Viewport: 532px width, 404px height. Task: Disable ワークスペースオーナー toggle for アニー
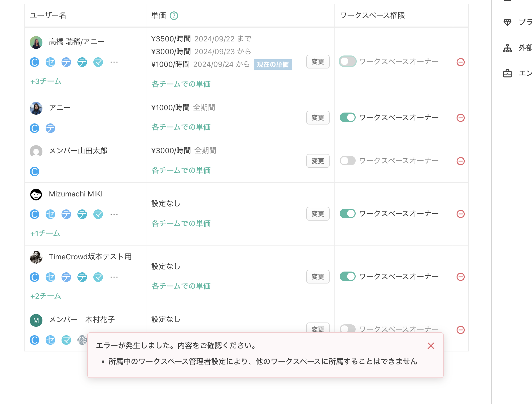[x=347, y=117]
